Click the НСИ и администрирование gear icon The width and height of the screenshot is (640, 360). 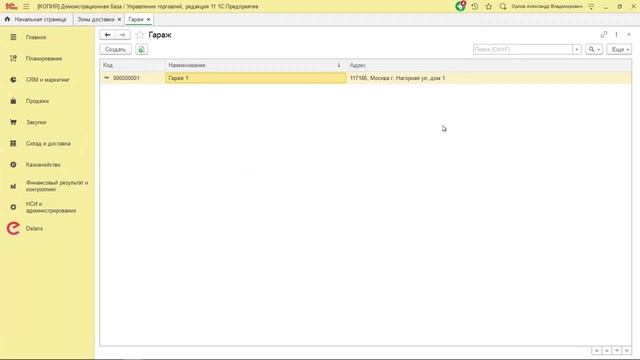(x=13, y=207)
